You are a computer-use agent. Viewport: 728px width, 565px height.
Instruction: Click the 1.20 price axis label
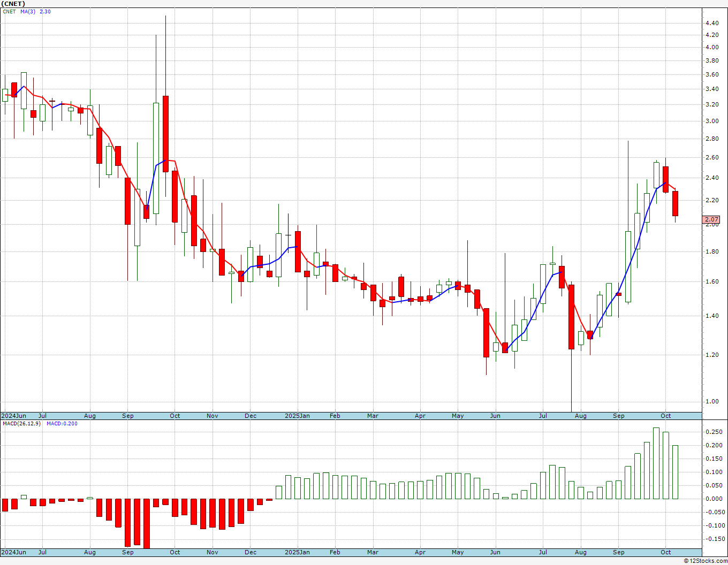[712, 355]
